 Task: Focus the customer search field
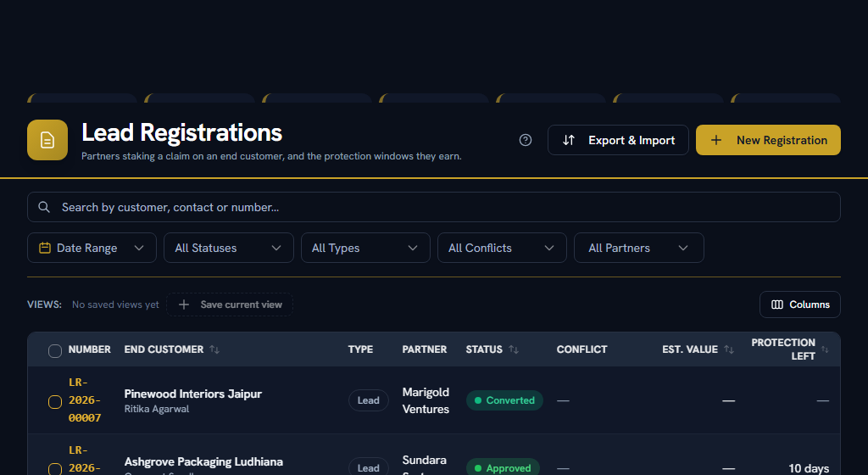coord(434,207)
